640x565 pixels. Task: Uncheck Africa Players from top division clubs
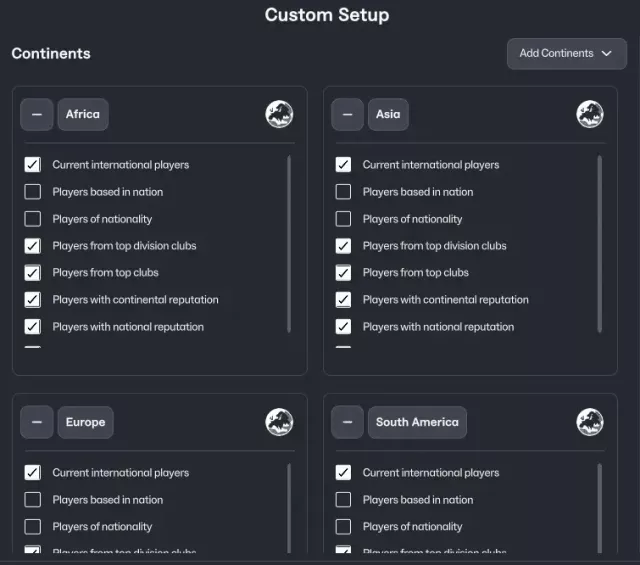click(33, 246)
